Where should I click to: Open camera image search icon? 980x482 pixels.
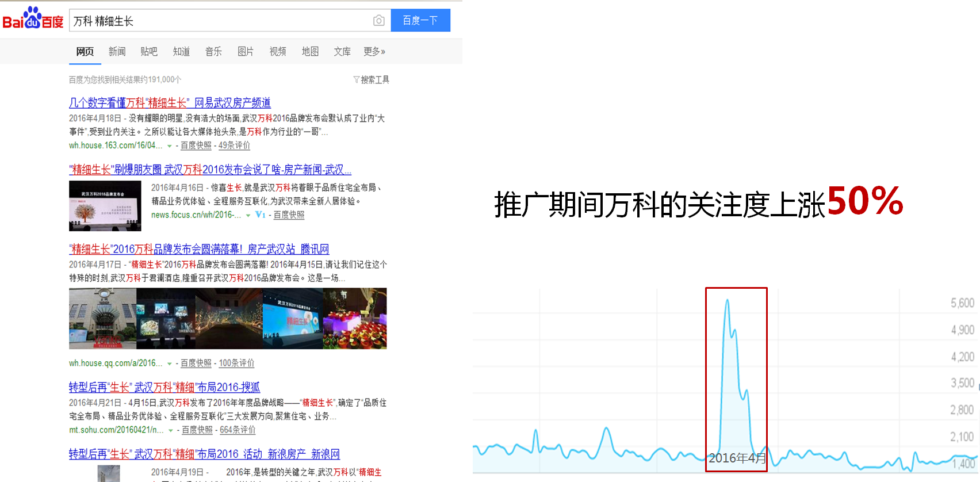click(378, 21)
